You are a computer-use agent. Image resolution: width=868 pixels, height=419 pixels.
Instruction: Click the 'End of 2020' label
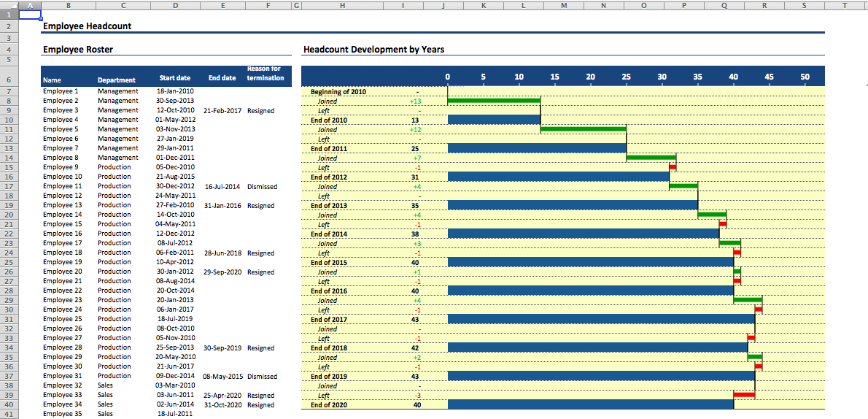[x=329, y=404]
